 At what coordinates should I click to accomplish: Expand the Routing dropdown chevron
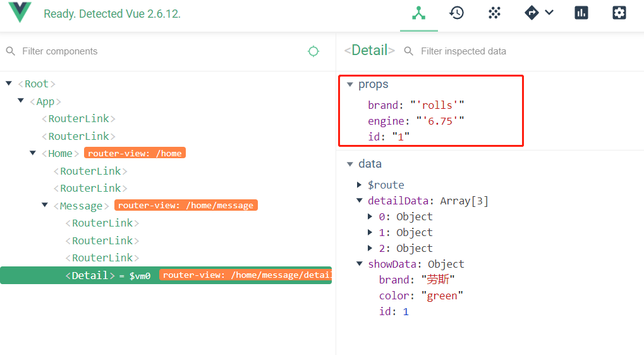[549, 13]
